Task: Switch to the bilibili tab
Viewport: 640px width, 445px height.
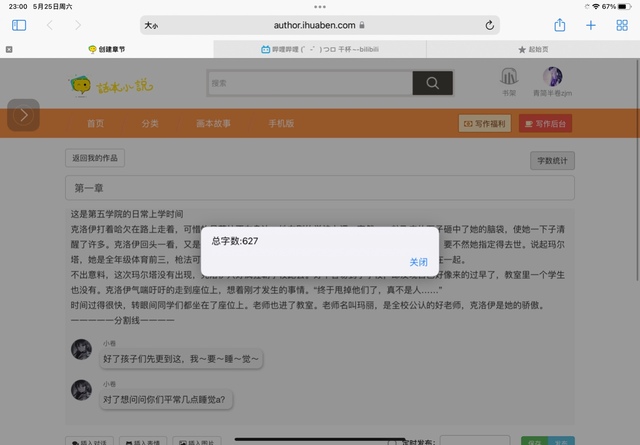Action: (319, 49)
